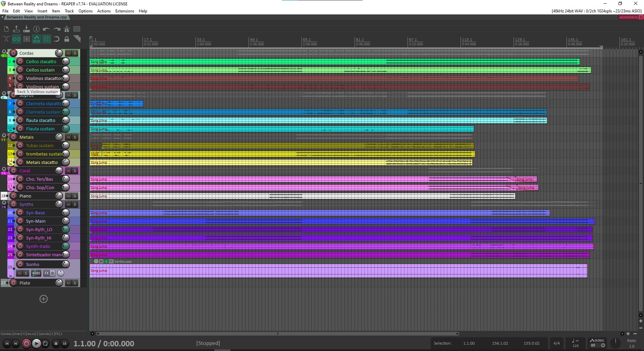Image resolution: width=644 pixels, height=351 pixels.
Task: Open Project Settings info icon
Action: [x=37, y=29]
